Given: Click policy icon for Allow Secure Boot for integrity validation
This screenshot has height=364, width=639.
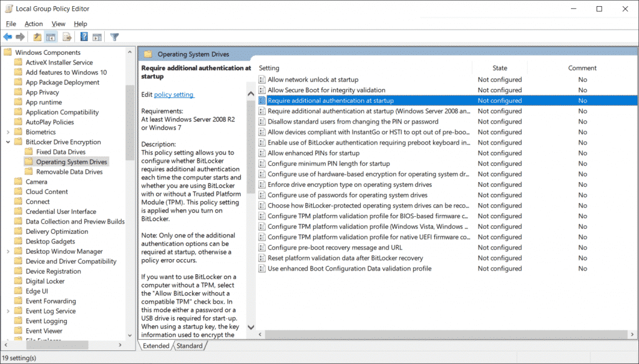Looking at the screenshot, I should 262,90.
